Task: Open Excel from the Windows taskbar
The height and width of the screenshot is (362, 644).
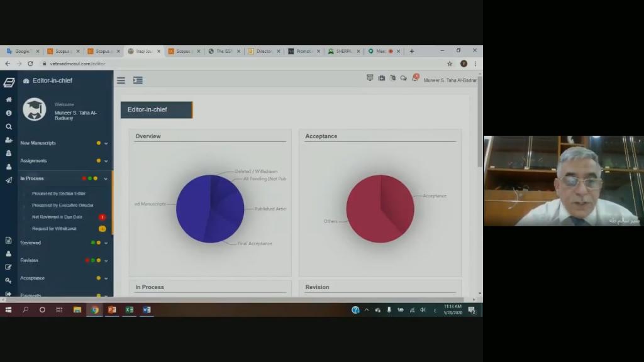Action: pyautogui.click(x=129, y=310)
